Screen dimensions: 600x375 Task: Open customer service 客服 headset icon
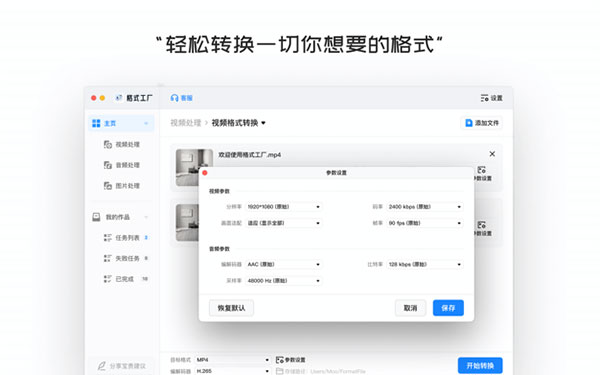pyautogui.click(x=174, y=98)
